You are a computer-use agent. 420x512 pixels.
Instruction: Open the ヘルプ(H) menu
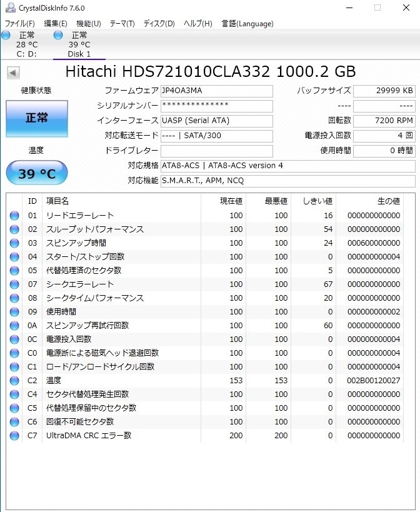[x=197, y=24]
